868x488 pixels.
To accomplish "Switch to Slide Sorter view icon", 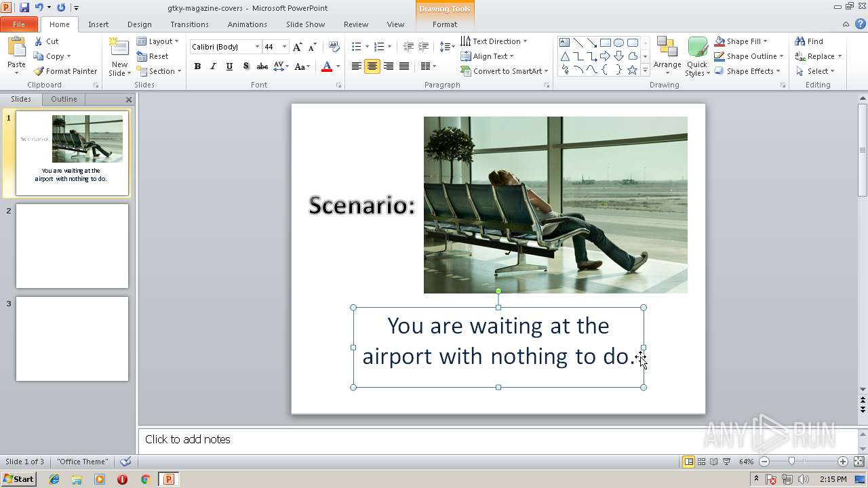I will click(701, 462).
